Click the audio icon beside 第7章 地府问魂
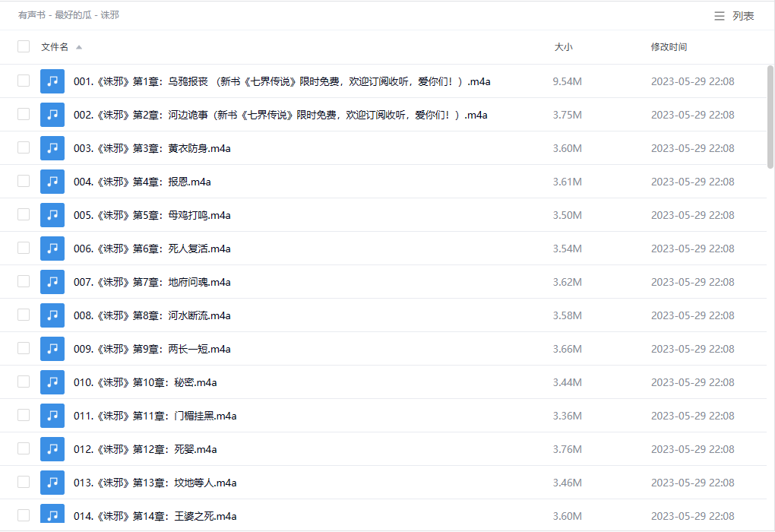Screen dimensions: 775x532 [52, 282]
